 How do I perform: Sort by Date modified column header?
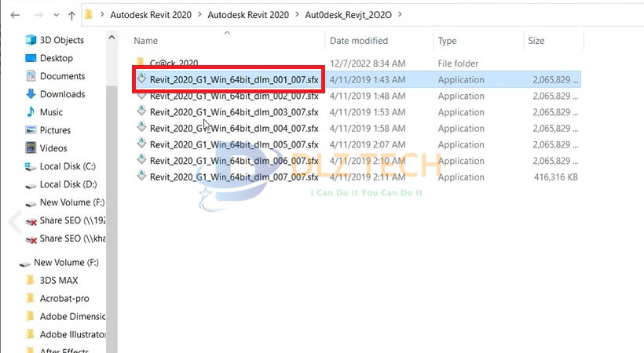click(359, 41)
